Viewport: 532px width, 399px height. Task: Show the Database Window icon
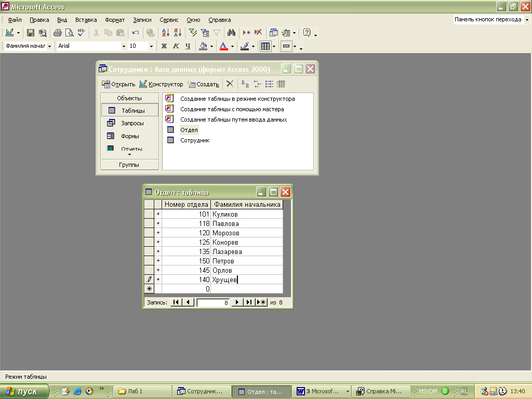click(273, 33)
